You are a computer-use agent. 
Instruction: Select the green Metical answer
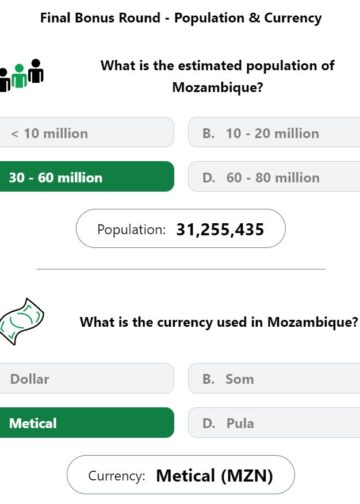point(87,422)
